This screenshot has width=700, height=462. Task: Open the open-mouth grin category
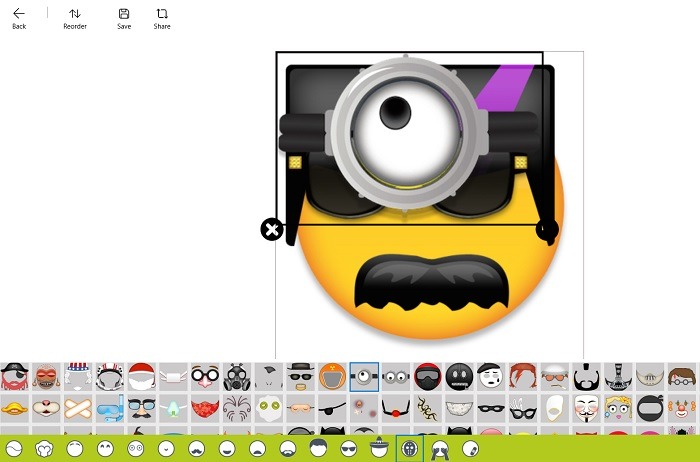(x=227, y=448)
